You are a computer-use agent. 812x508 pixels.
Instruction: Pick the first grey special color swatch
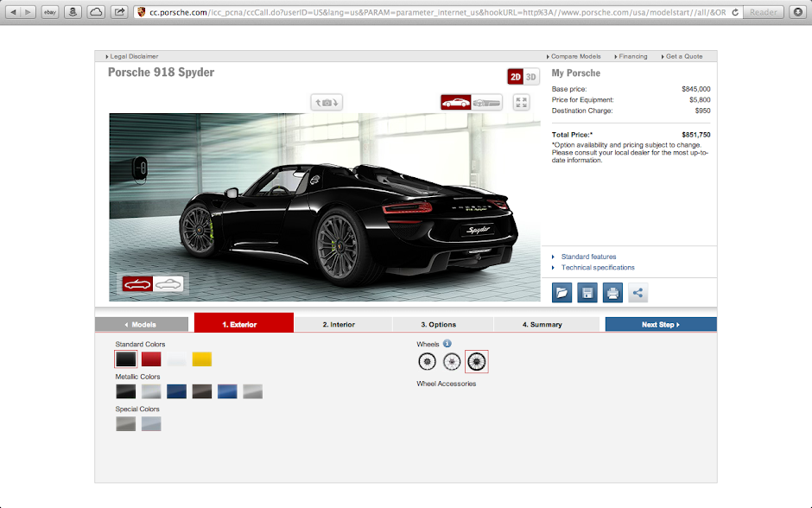point(126,424)
